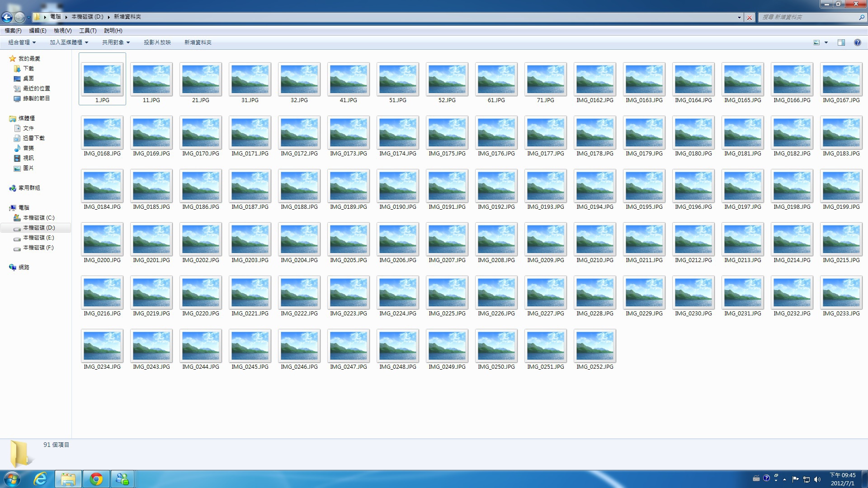
Task: Click the 投影片放映 slideshow button
Action: tap(157, 42)
